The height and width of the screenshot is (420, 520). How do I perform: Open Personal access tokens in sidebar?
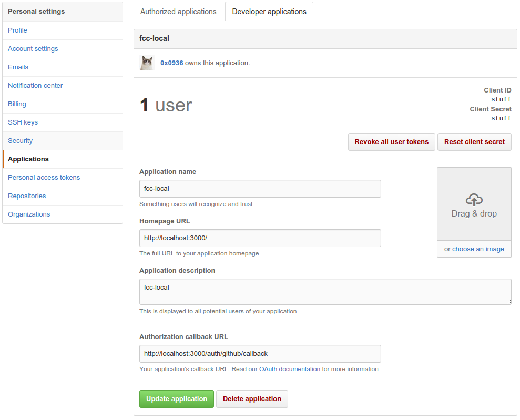[44, 178]
